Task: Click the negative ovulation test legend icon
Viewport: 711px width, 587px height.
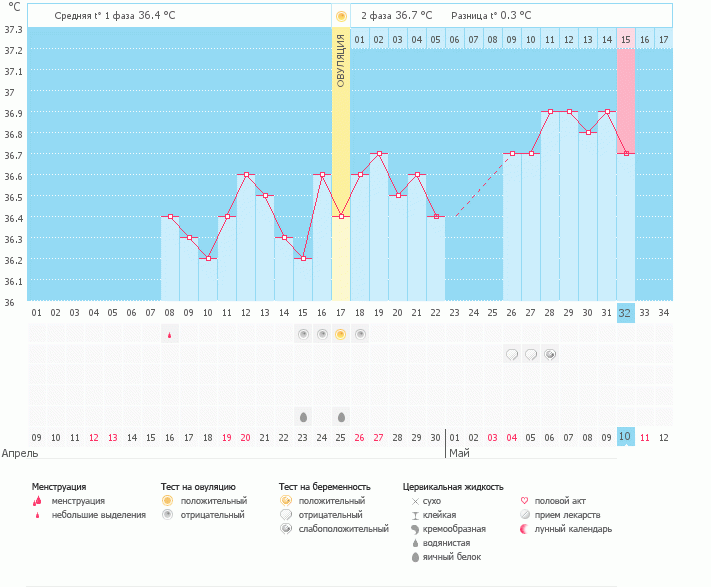Action: point(167,515)
